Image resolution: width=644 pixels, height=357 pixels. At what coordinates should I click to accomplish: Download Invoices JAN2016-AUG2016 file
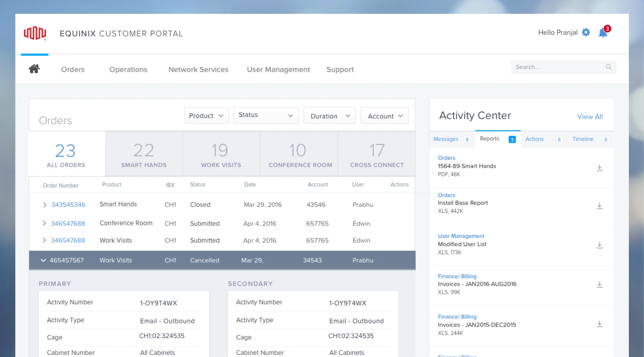[600, 285]
